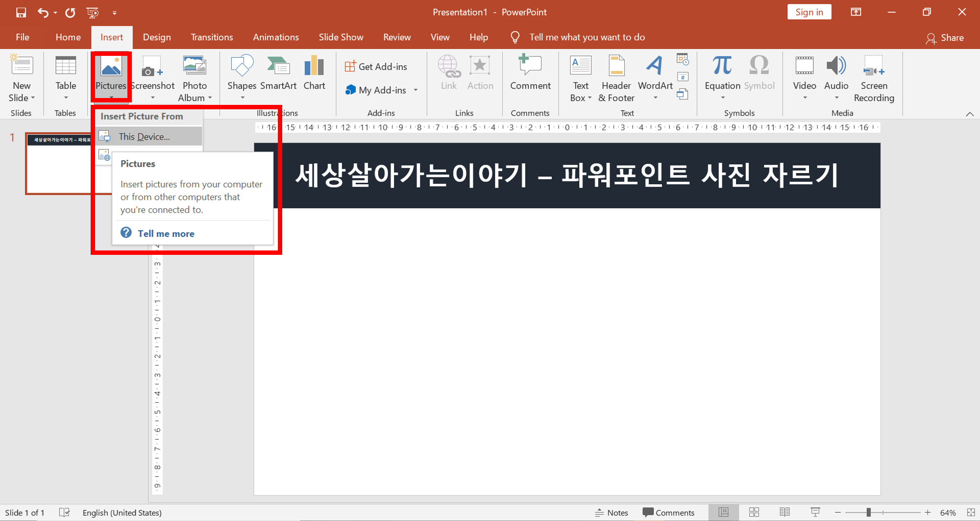Screen dimensions: 980x521
Task: Open the File tab
Action: [x=23, y=37]
